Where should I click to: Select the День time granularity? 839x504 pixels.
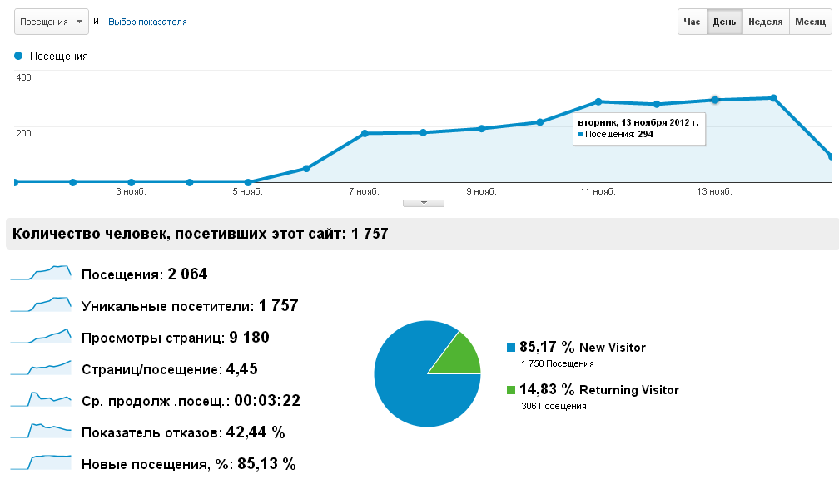[724, 22]
